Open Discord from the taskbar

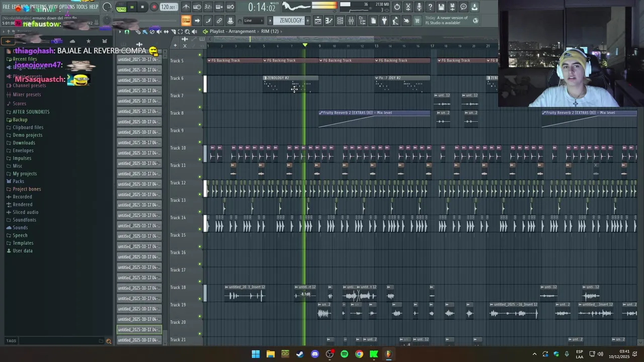tap(315, 354)
